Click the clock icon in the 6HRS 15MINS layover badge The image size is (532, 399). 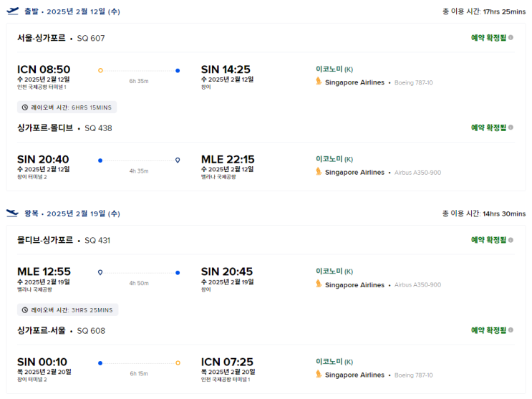[x=25, y=107]
